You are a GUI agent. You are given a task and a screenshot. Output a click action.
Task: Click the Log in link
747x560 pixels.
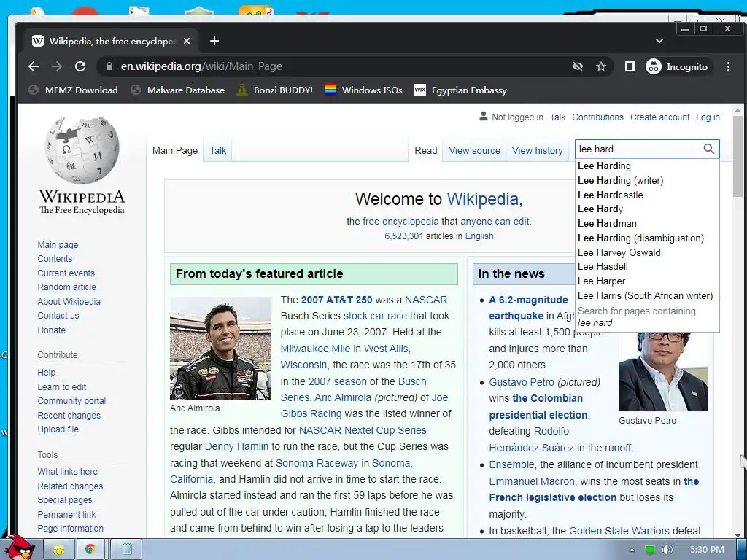pyautogui.click(x=708, y=117)
